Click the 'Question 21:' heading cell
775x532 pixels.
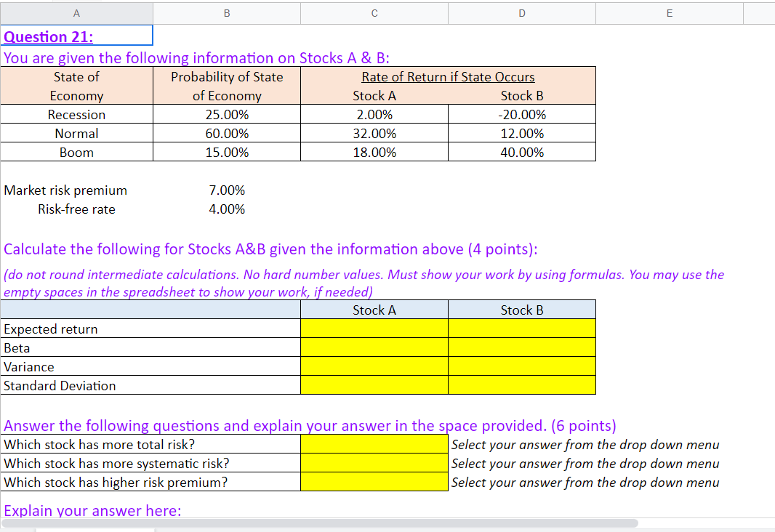coord(76,36)
